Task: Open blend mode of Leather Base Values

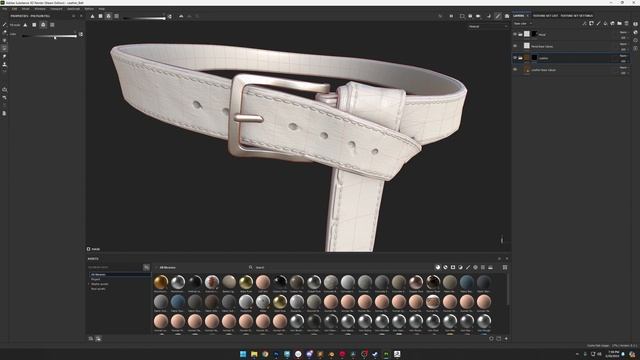Action: (x=623, y=68)
